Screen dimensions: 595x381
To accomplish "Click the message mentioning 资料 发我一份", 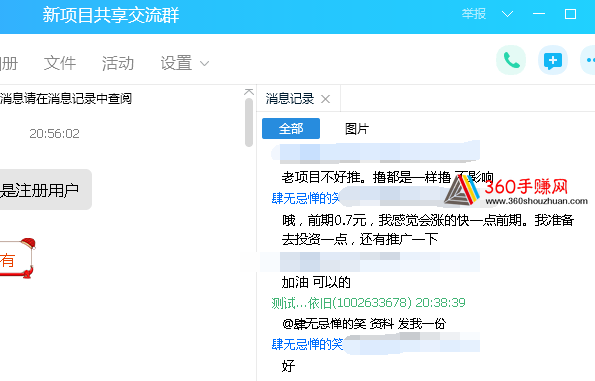I will coord(364,324).
